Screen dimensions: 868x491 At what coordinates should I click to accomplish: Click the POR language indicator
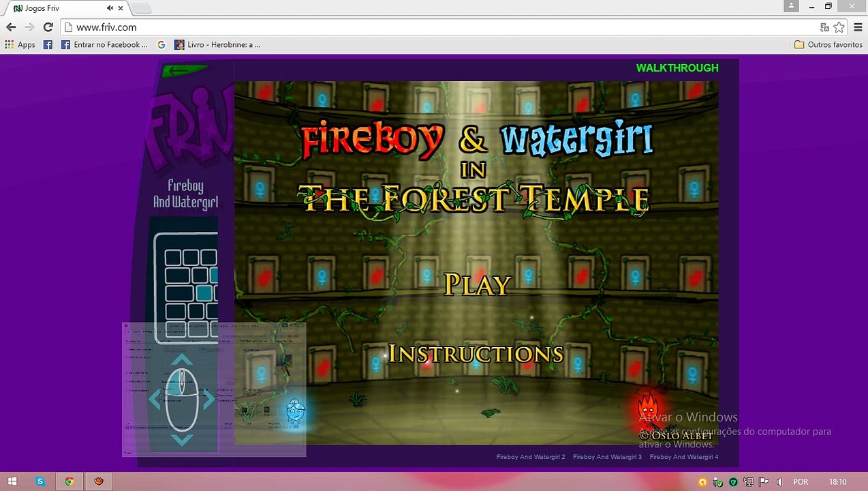(801, 481)
